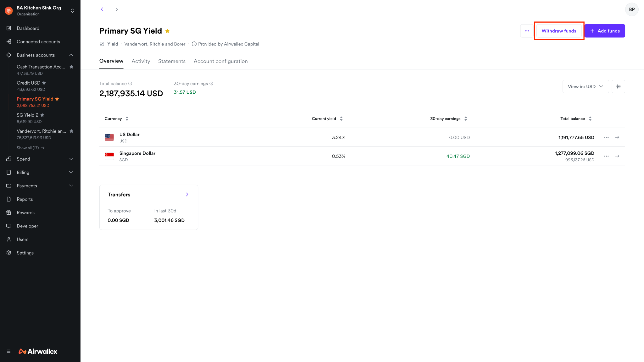
Task: Open Singapore Dollar row details arrow
Action: [617, 156]
